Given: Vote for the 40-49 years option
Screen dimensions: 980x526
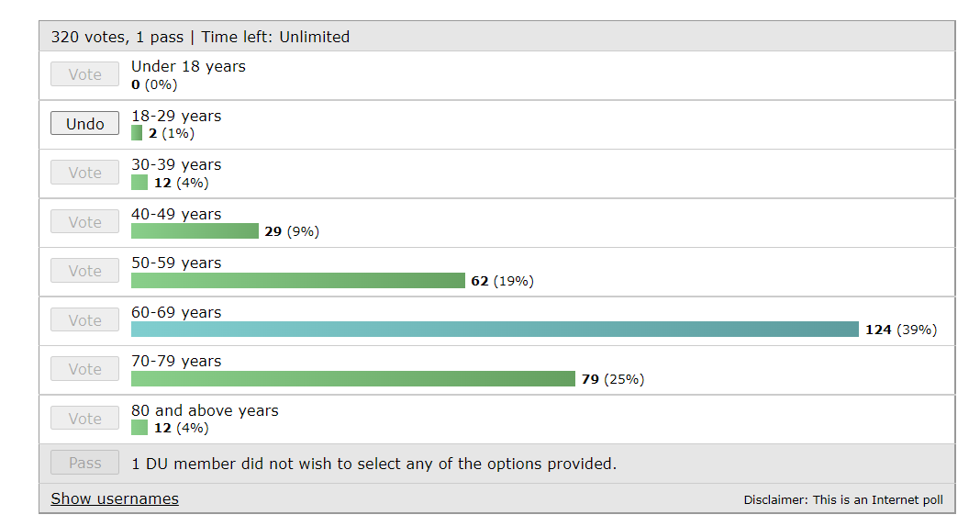Looking at the screenshot, I should [x=84, y=222].
